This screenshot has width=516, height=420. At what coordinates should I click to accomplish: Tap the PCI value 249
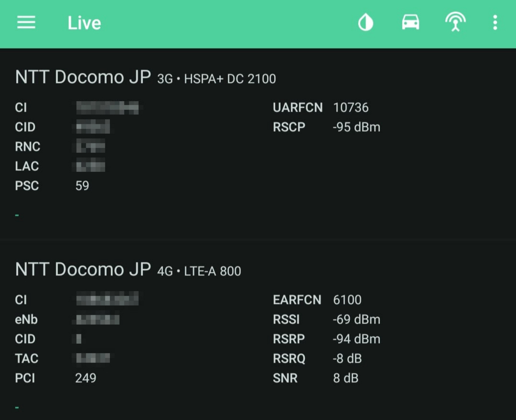[x=86, y=378]
